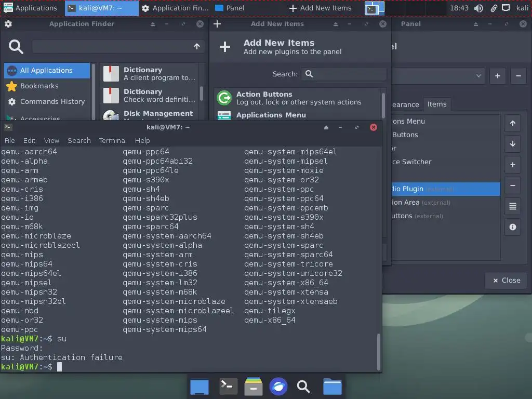Select Dictionary check word definitions entry

coord(149,96)
